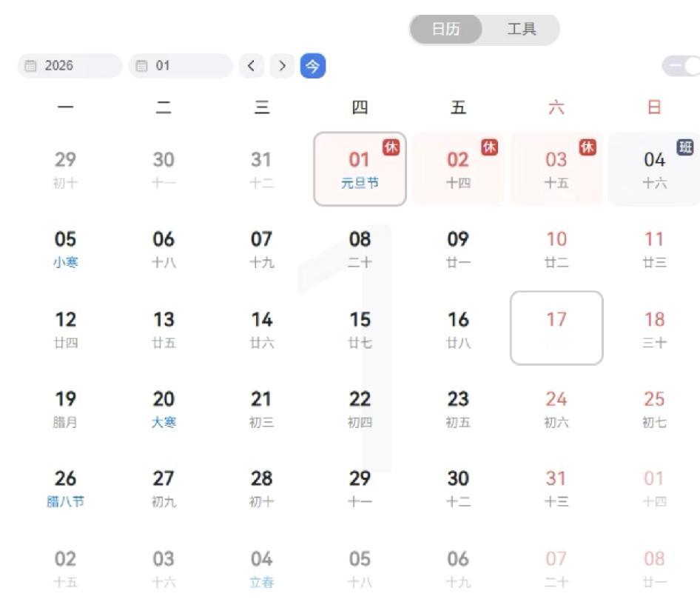
Task: Select January 12 廿四
Action: (65, 329)
